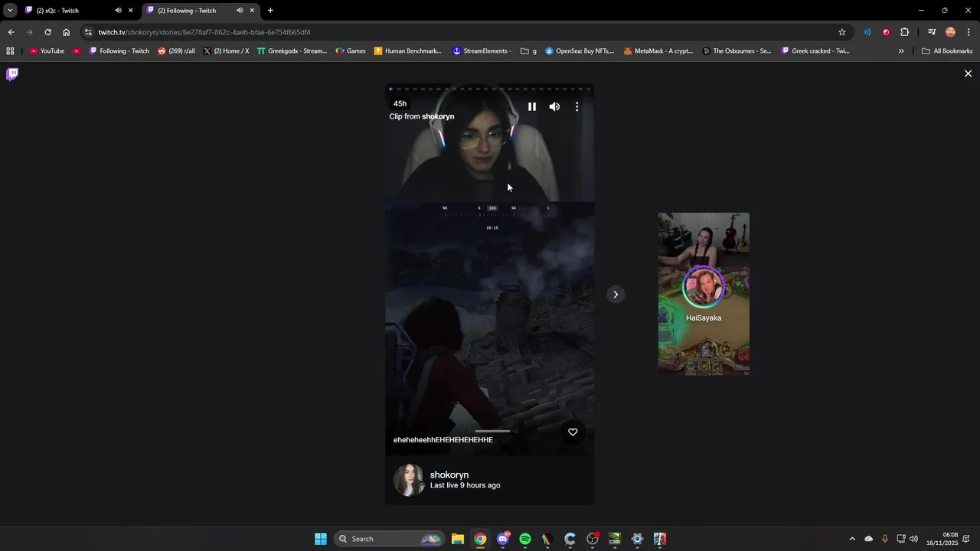
Task: Open Spotify from the taskbar
Action: [525, 539]
